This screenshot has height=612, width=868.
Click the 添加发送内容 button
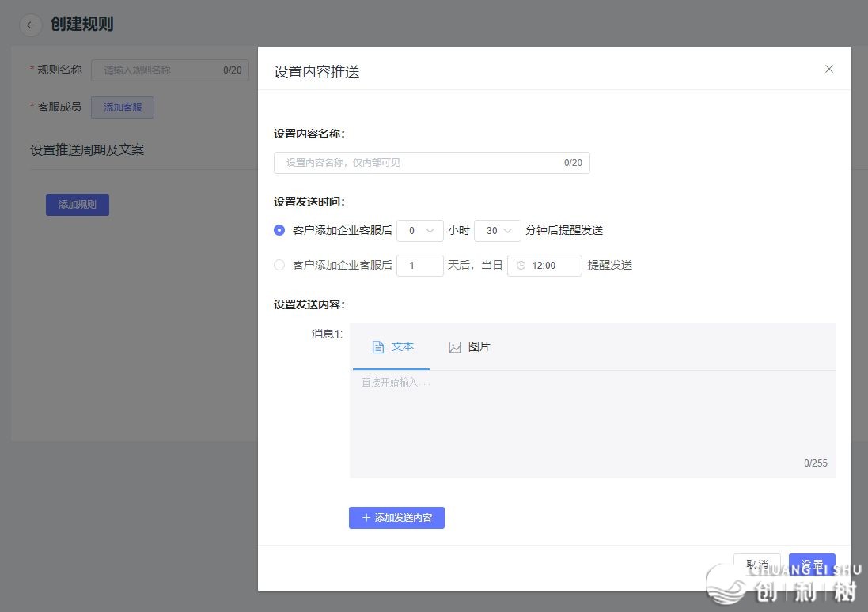(396, 518)
